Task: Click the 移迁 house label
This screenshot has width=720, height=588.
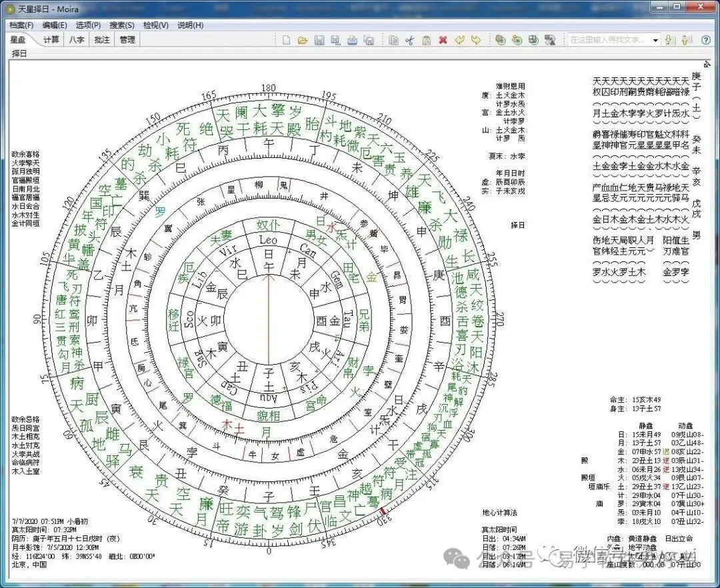Action: (x=173, y=320)
